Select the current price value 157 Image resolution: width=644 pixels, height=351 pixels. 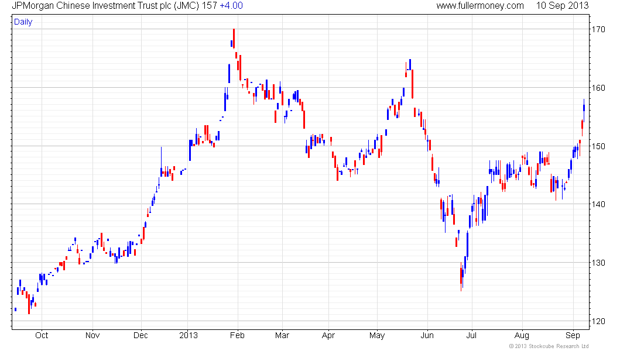[210, 6]
